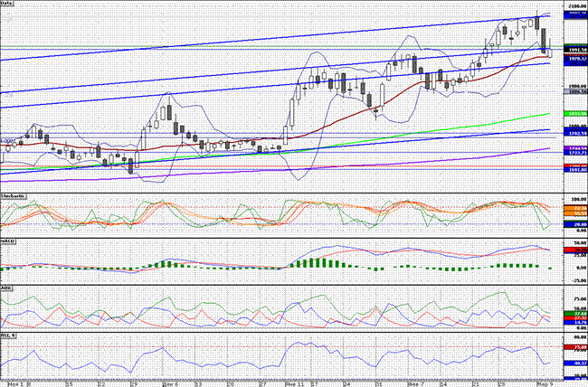Screen dimensions: 588x387
Task: Select the blue 20.00 Stochastic level tag
Action: (574, 224)
